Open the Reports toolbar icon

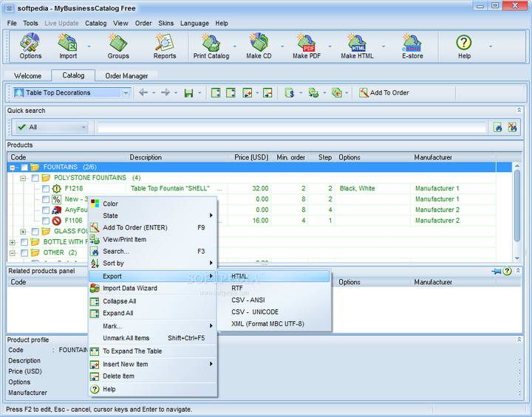165,46
